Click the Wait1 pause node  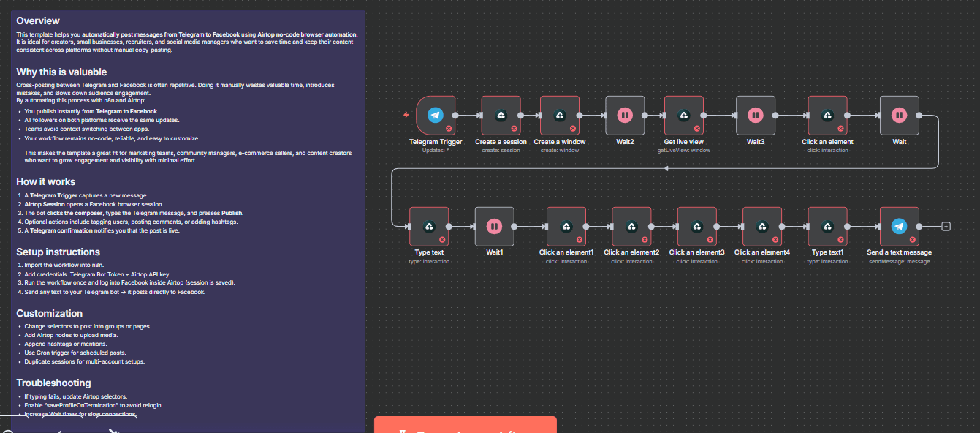(x=495, y=227)
